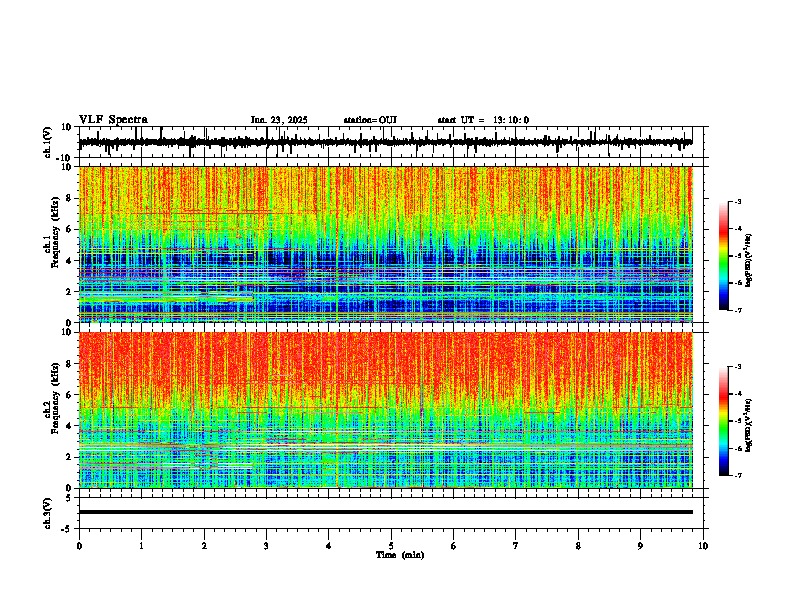Image resolution: width=792 pixels, height=612 pixels.
Task: Click the "2" kHz tick on ch.2 frequency axis
Action: [x=70, y=457]
